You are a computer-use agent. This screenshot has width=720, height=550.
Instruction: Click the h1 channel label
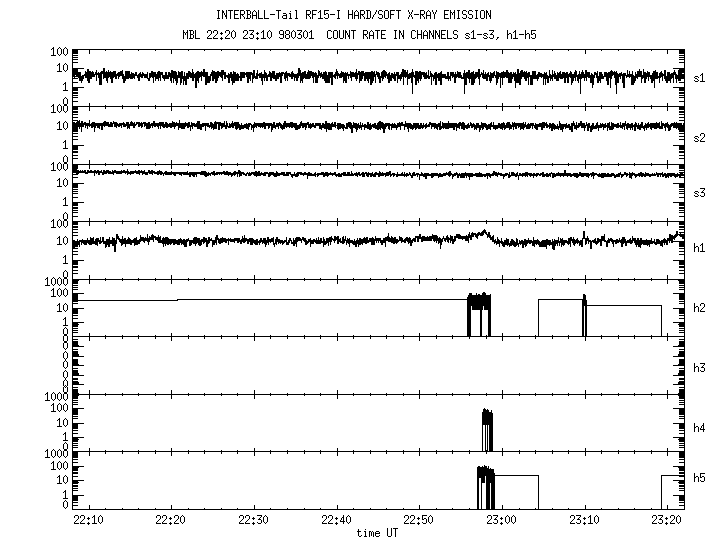click(x=700, y=248)
